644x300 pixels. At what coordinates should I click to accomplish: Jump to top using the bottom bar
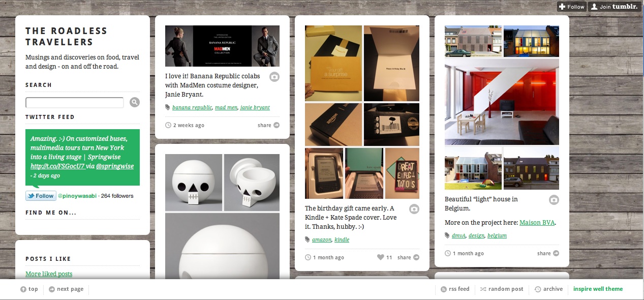click(29, 289)
